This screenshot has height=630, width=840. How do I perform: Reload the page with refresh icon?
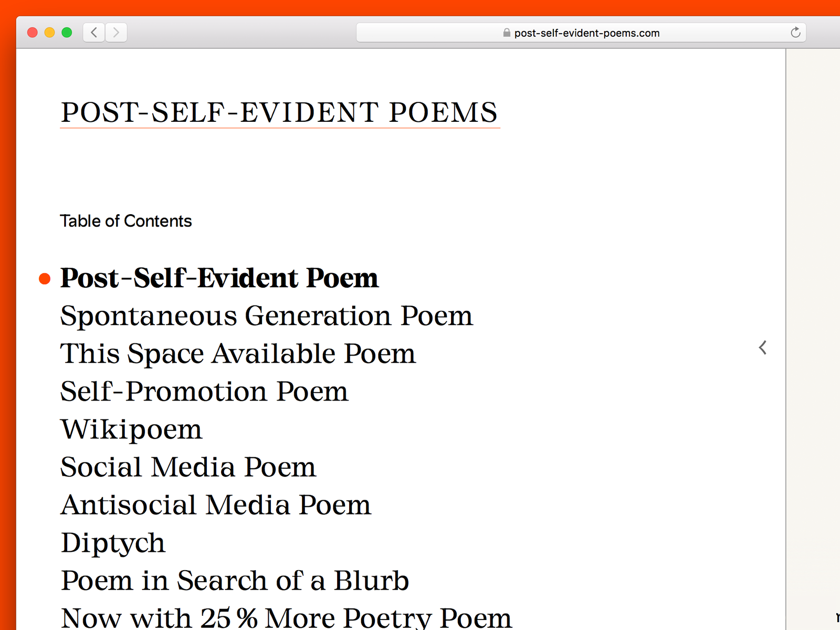coord(795,33)
